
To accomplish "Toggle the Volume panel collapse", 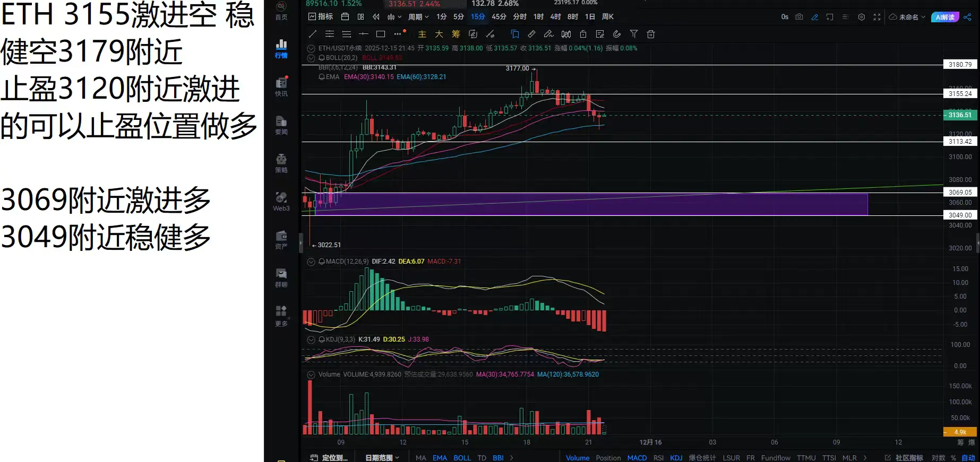I will 311,374.
